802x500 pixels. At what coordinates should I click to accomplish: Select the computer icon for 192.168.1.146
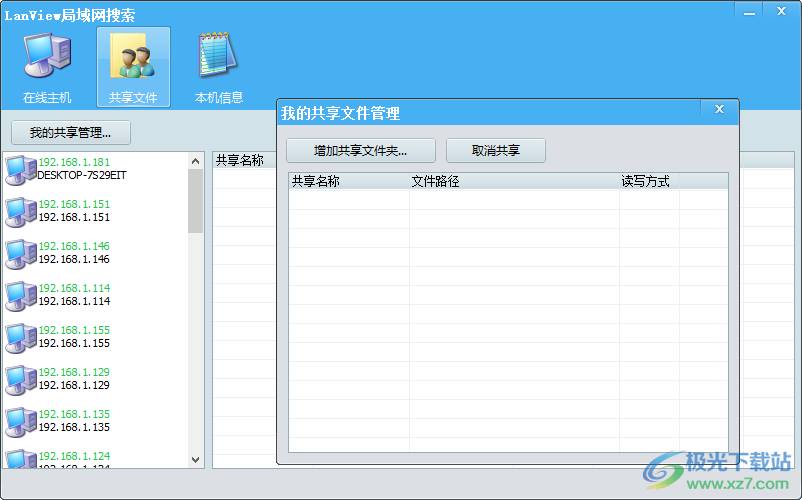(20, 254)
